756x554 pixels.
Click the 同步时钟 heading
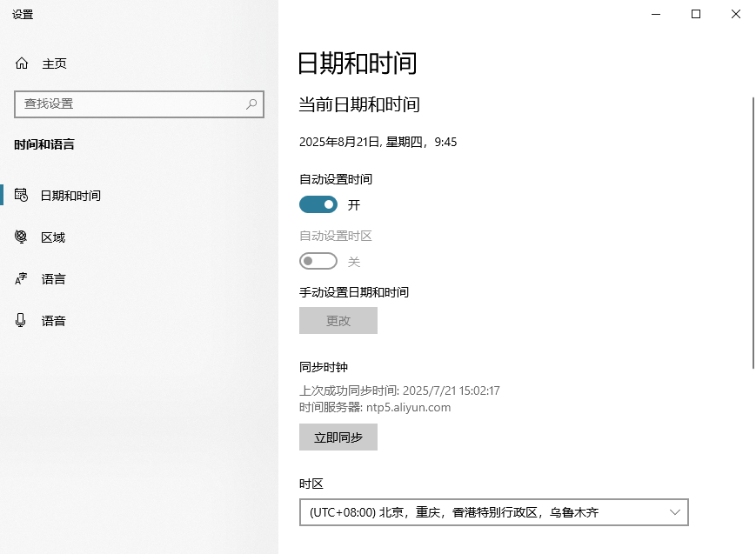[324, 367]
